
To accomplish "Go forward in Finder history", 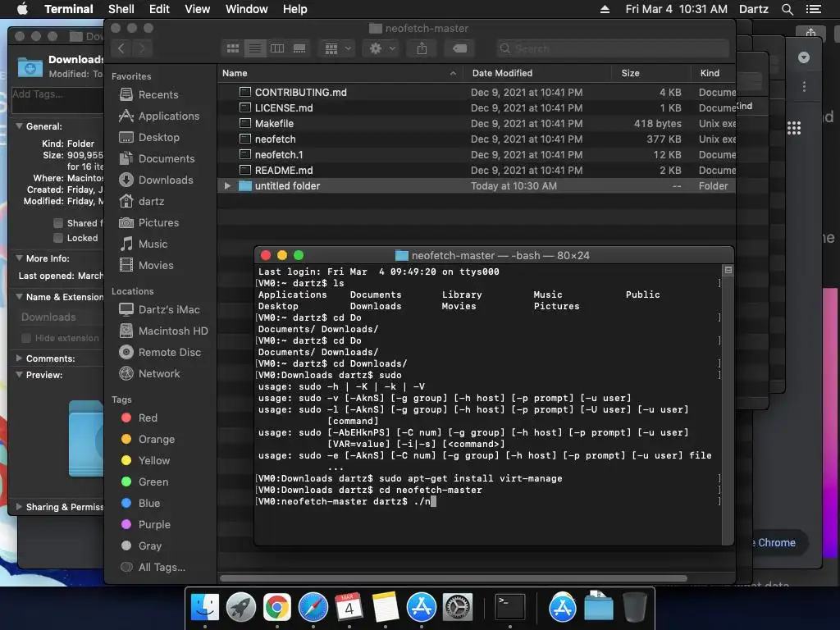I will pos(142,48).
